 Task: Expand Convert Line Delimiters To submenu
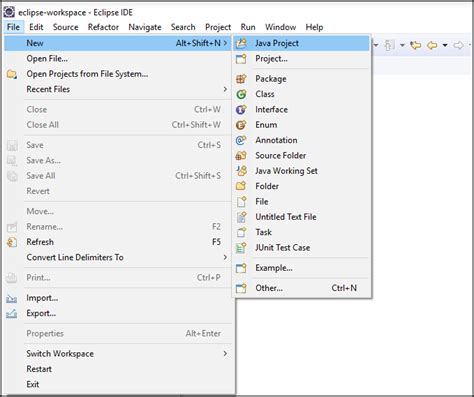(x=118, y=257)
